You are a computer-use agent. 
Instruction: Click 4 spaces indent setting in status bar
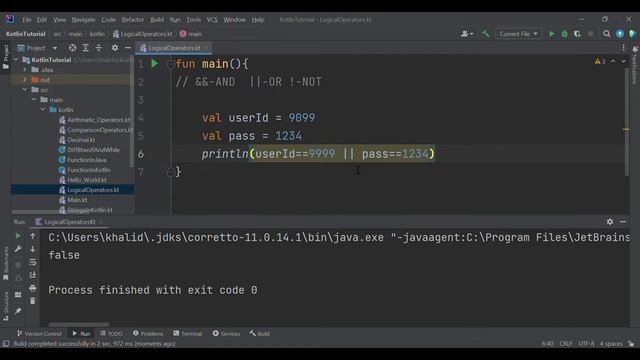[611, 344]
